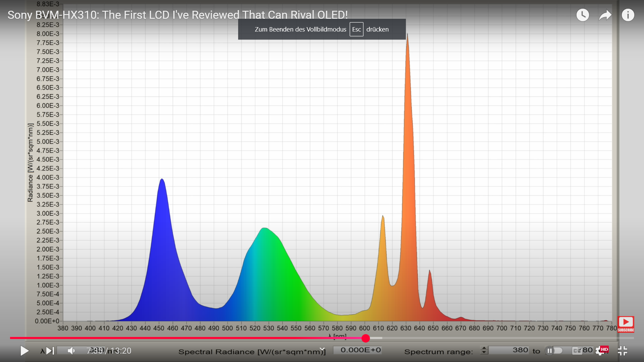This screenshot has height=362, width=644.
Task: Click the red Subscribe channel watermark
Action: (626, 324)
